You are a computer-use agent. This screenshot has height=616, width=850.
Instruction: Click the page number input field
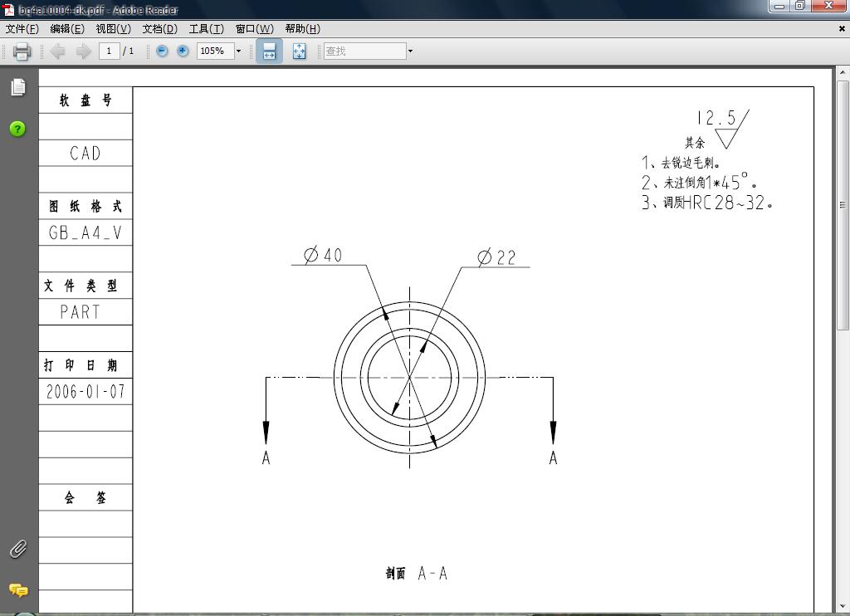(109, 51)
